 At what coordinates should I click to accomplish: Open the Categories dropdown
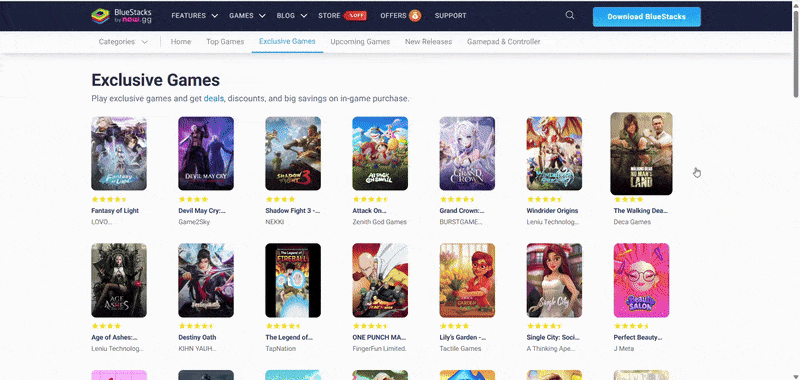click(x=123, y=42)
